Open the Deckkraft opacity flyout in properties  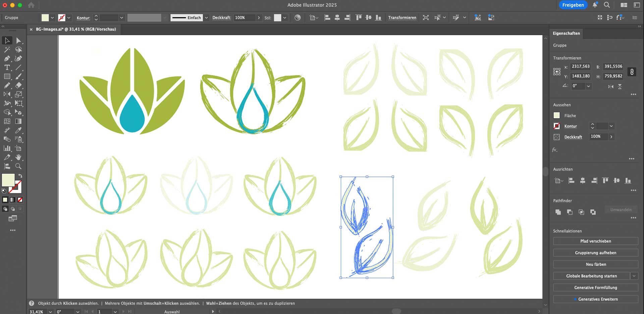point(611,137)
